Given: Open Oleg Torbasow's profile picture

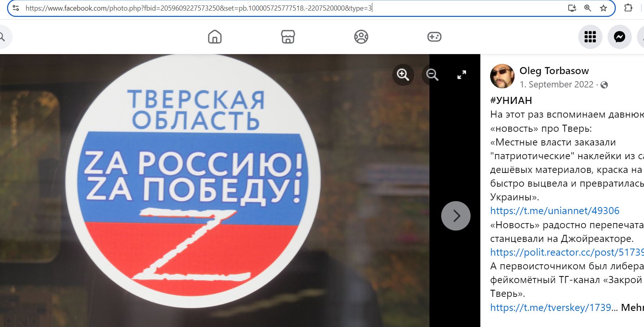Looking at the screenshot, I should 502,76.
